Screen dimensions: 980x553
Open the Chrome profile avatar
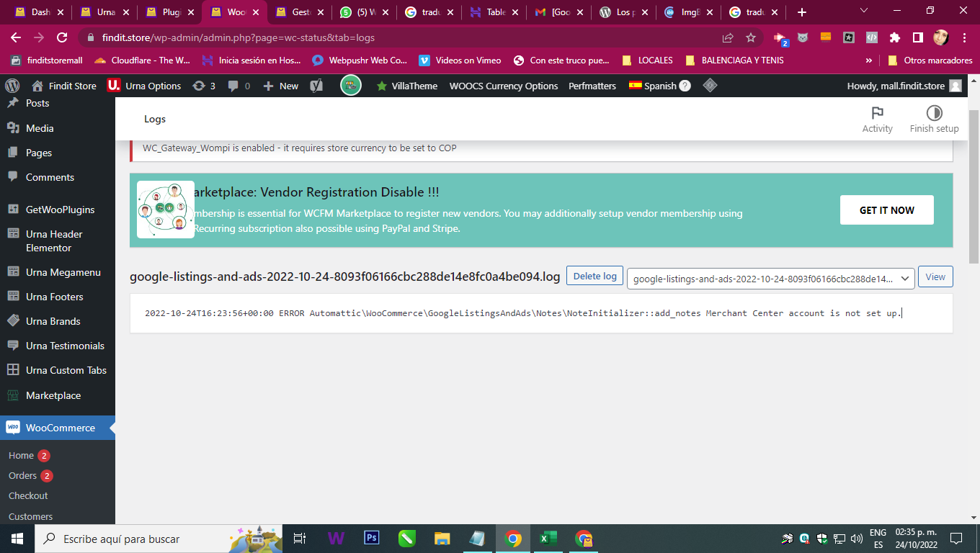click(941, 37)
